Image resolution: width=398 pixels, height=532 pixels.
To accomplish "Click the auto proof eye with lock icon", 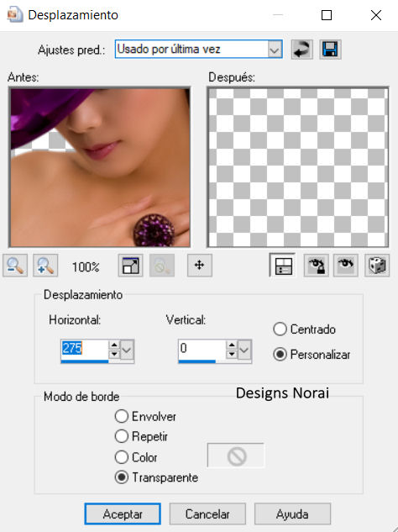I will (316, 266).
